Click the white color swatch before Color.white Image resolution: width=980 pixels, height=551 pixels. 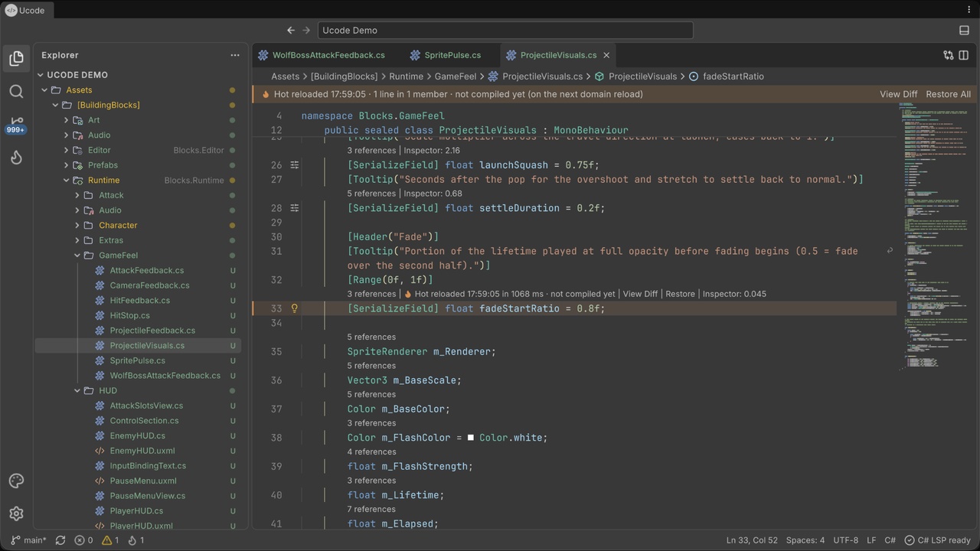pos(471,438)
